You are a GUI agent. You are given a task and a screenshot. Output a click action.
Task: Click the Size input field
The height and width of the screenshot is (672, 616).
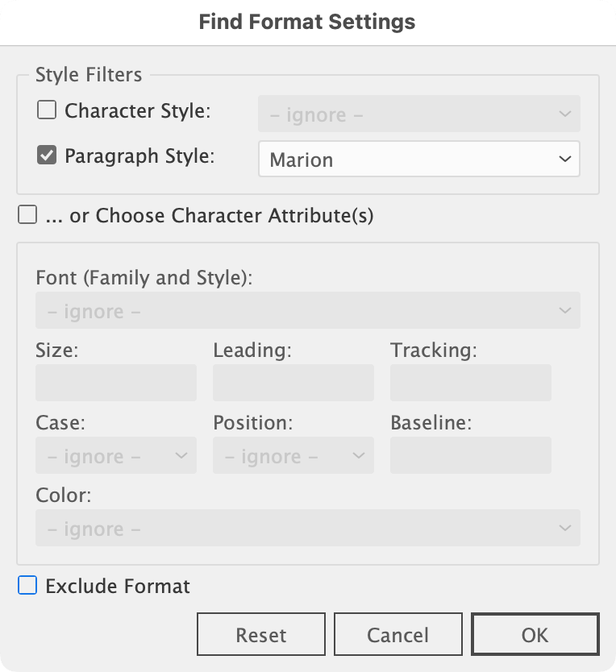[x=116, y=383]
